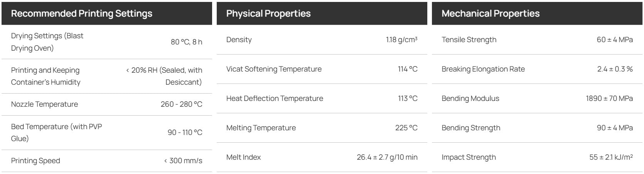Click the Physical Properties header
The image size is (644, 174).
pyautogui.click(x=268, y=14)
